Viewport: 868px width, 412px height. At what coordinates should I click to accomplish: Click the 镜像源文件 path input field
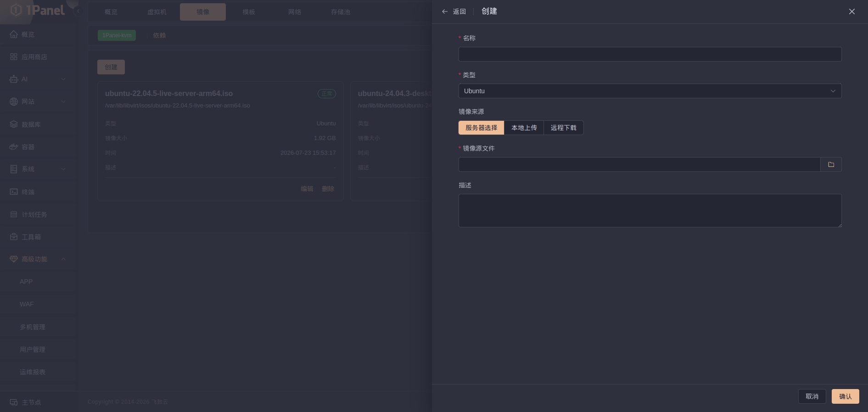click(639, 164)
